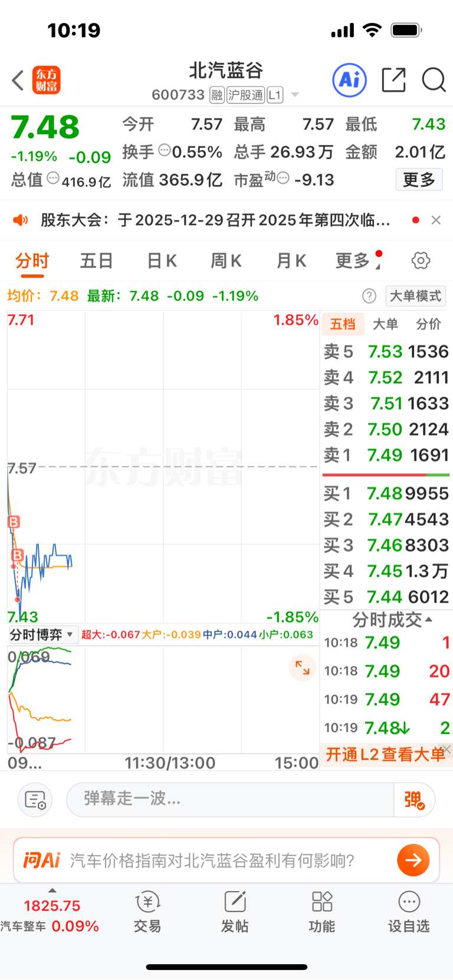
Task: Switch to the 月K chart tab
Action: [x=291, y=260]
